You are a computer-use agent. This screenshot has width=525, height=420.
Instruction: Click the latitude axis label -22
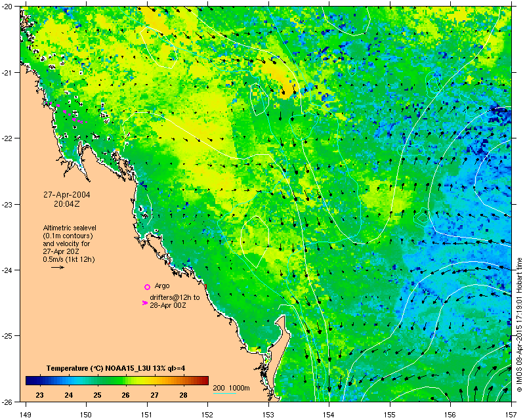(8, 138)
